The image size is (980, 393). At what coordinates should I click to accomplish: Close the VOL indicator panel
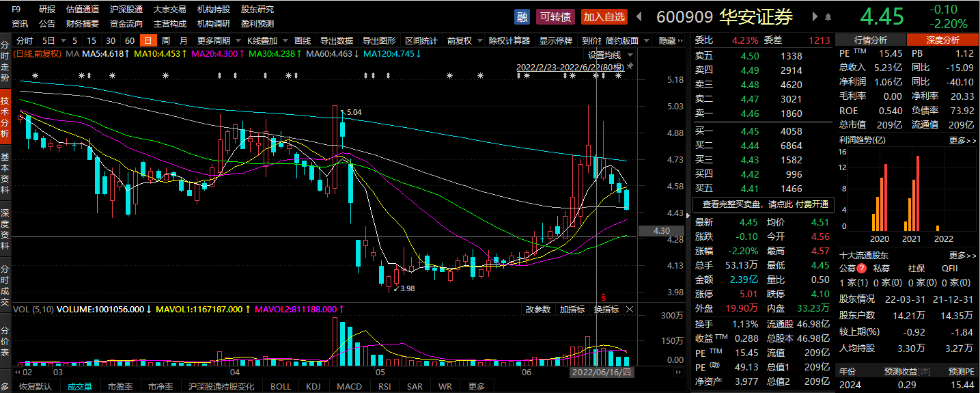coord(630,310)
